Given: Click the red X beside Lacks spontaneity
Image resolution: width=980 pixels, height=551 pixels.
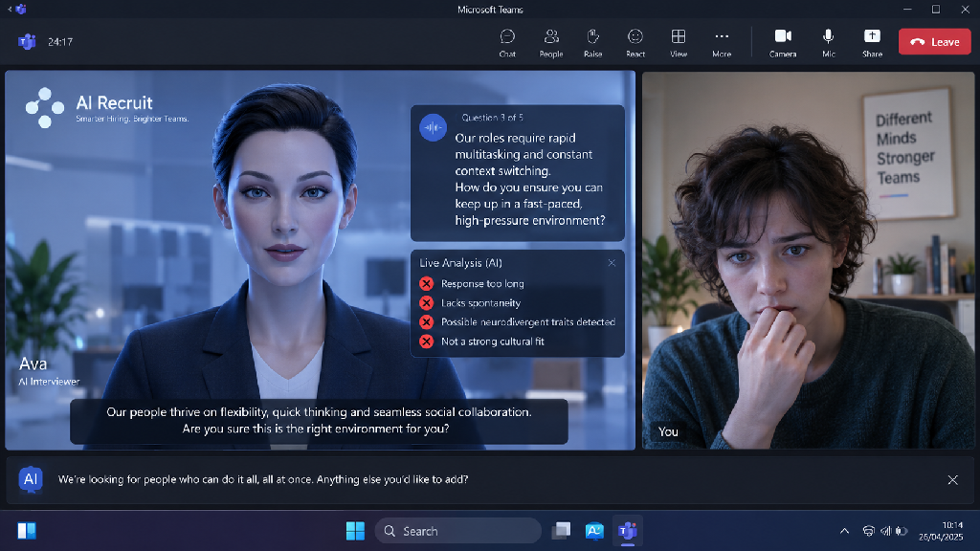Looking at the screenshot, I should (x=426, y=303).
